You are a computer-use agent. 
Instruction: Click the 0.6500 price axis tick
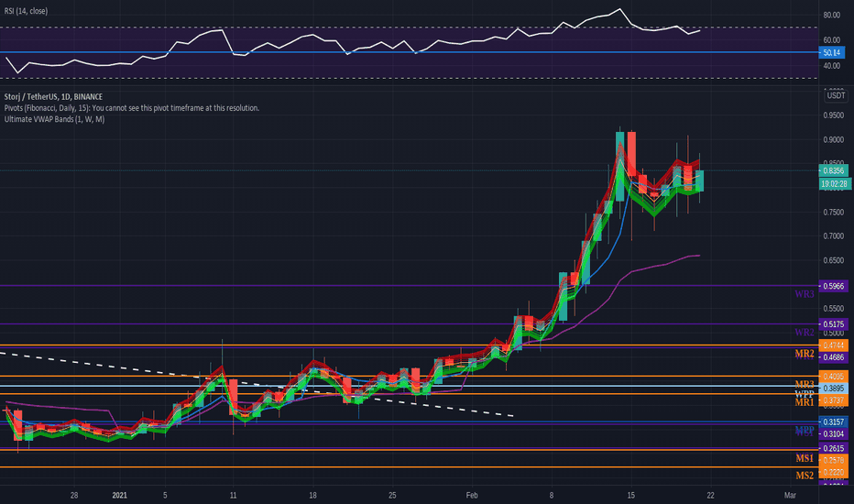tap(834, 260)
